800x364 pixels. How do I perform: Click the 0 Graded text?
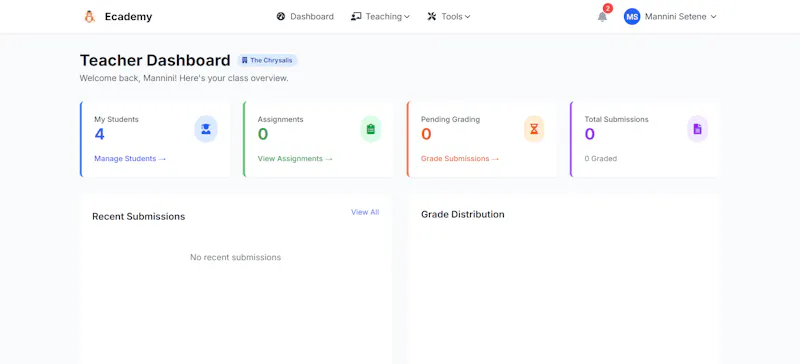click(601, 159)
